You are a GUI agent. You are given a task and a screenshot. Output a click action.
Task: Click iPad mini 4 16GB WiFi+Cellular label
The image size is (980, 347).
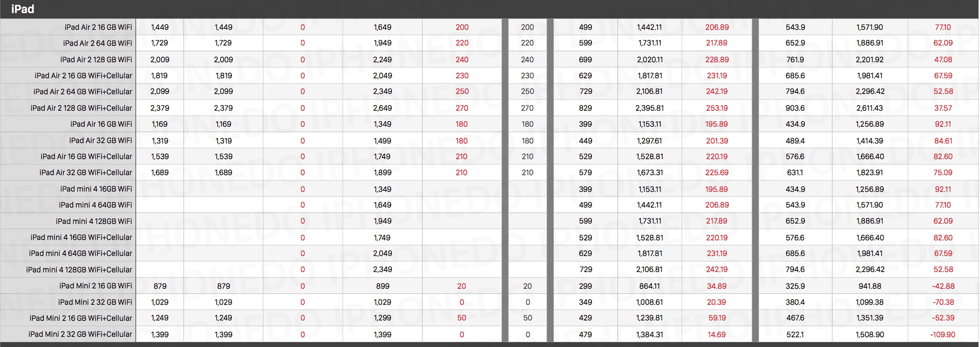pos(81,237)
